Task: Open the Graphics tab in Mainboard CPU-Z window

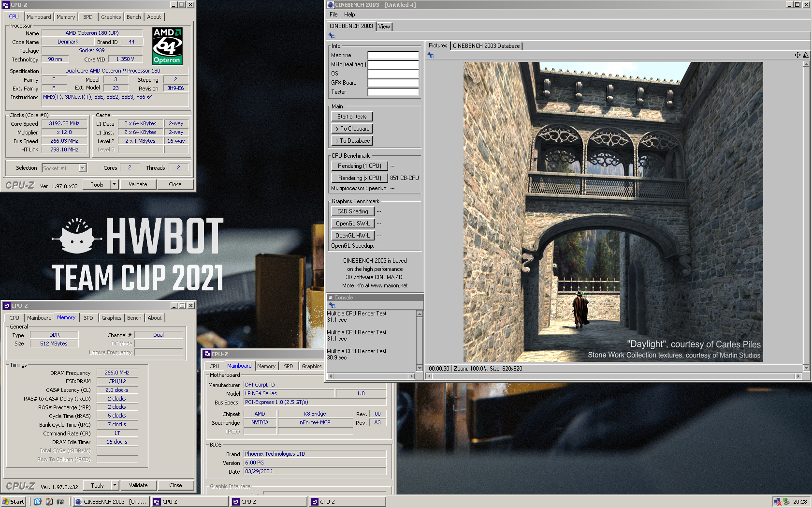Action: [x=312, y=366]
